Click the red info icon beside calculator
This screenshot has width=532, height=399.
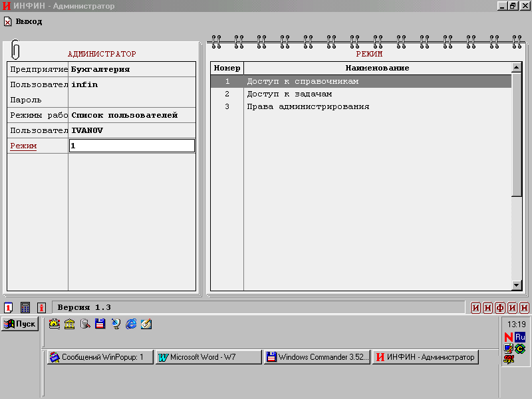point(41,307)
